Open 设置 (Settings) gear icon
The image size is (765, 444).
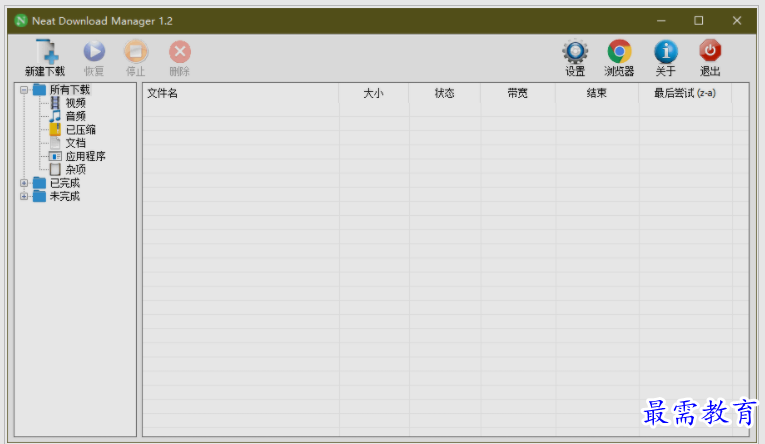[575, 51]
